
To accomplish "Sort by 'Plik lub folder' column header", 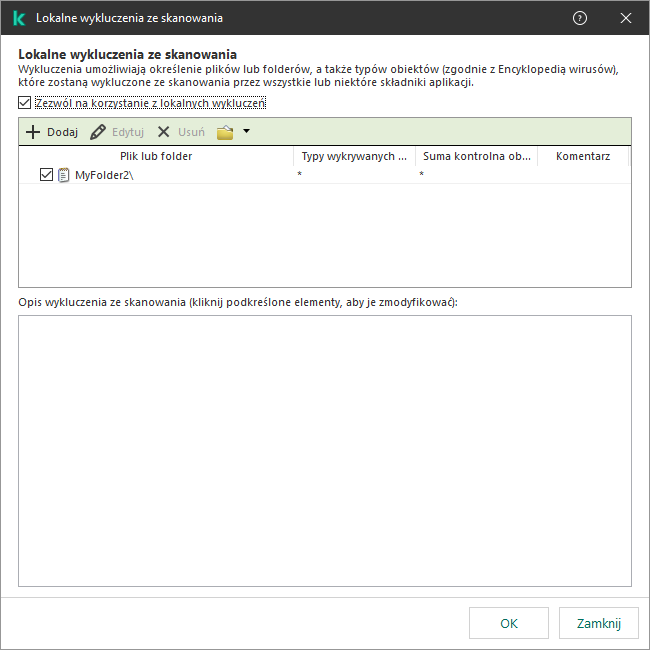I will point(156,156).
